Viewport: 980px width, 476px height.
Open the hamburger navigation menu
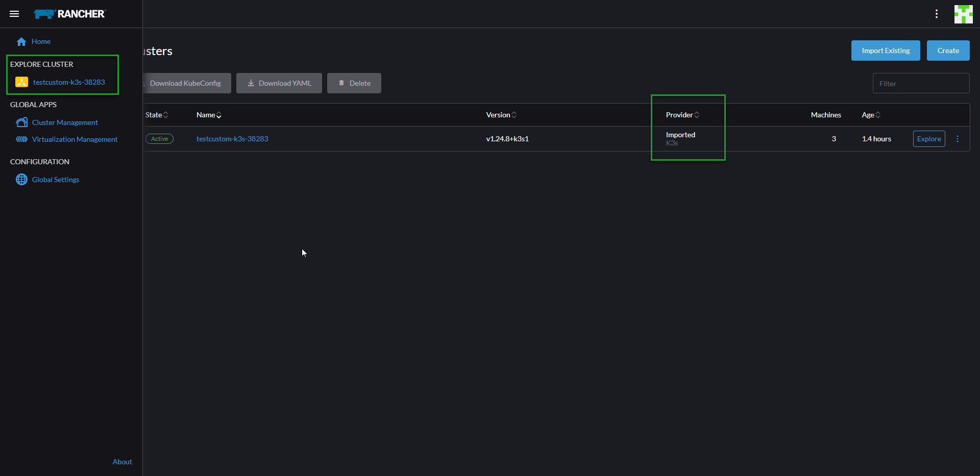pos(14,14)
